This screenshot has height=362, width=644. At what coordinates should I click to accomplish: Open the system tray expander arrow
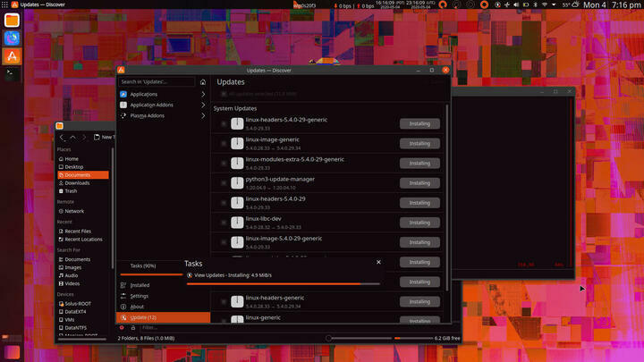pos(554,4)
